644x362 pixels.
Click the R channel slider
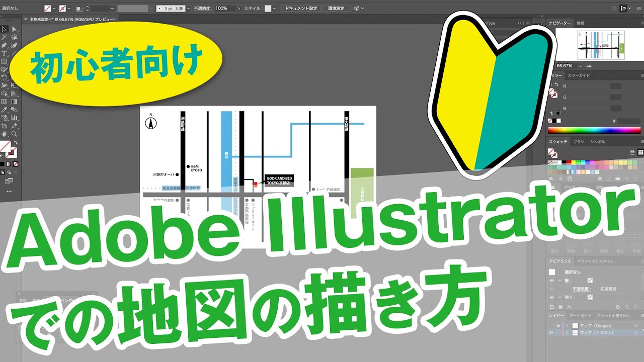588,86
